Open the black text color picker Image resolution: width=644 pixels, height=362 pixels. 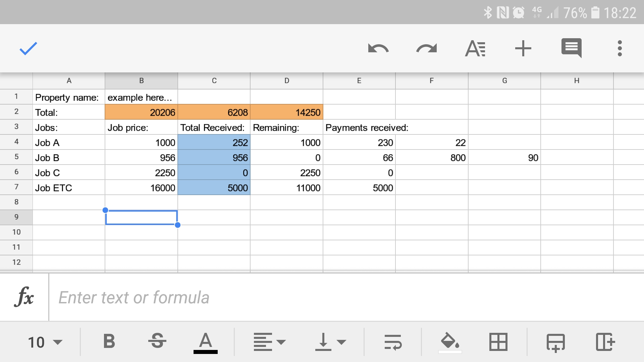click(x=206, y=342)
